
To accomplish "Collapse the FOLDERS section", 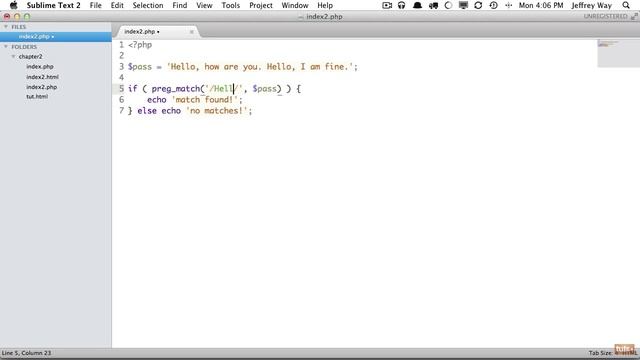I will pyautogui.click(x=6, y=47).
